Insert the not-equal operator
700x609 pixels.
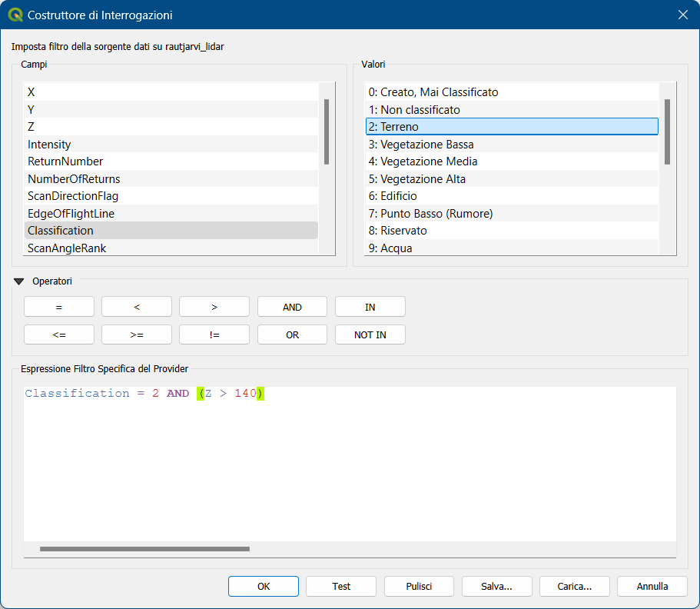pyautogui.click(x=214, y=334)
